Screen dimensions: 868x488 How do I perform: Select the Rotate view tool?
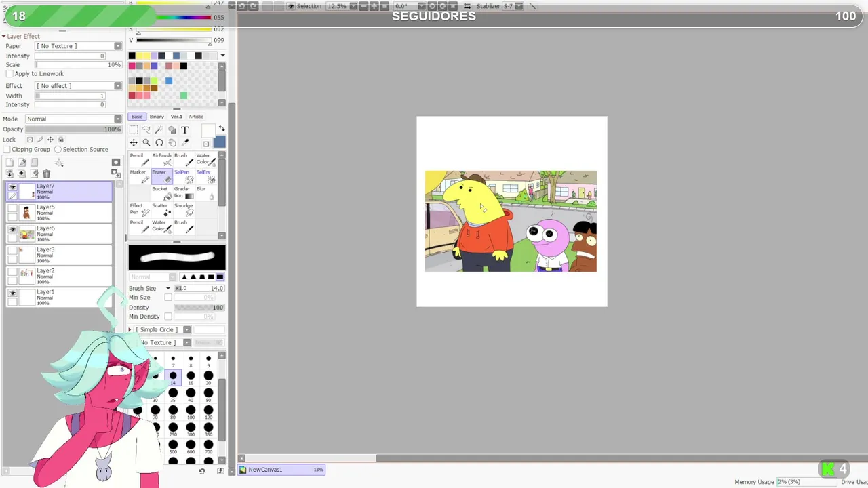[159, 142]
